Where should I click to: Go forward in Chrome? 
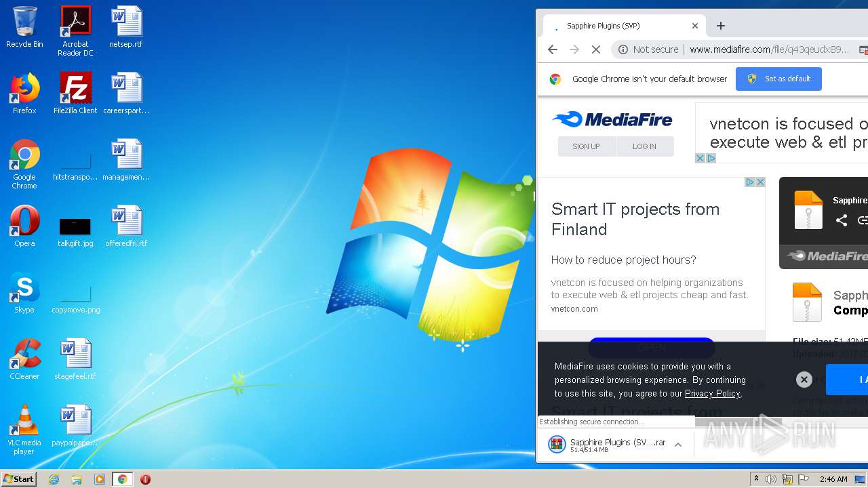(574, 49)
